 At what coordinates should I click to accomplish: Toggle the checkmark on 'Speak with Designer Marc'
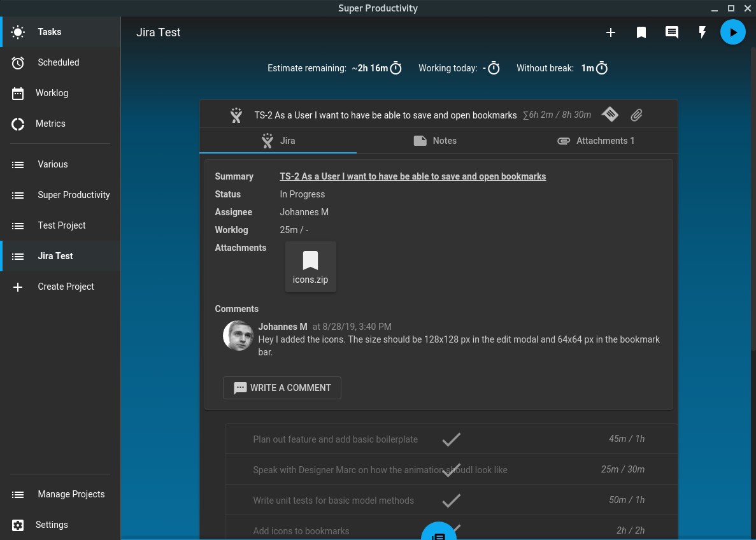pos(451,469)
